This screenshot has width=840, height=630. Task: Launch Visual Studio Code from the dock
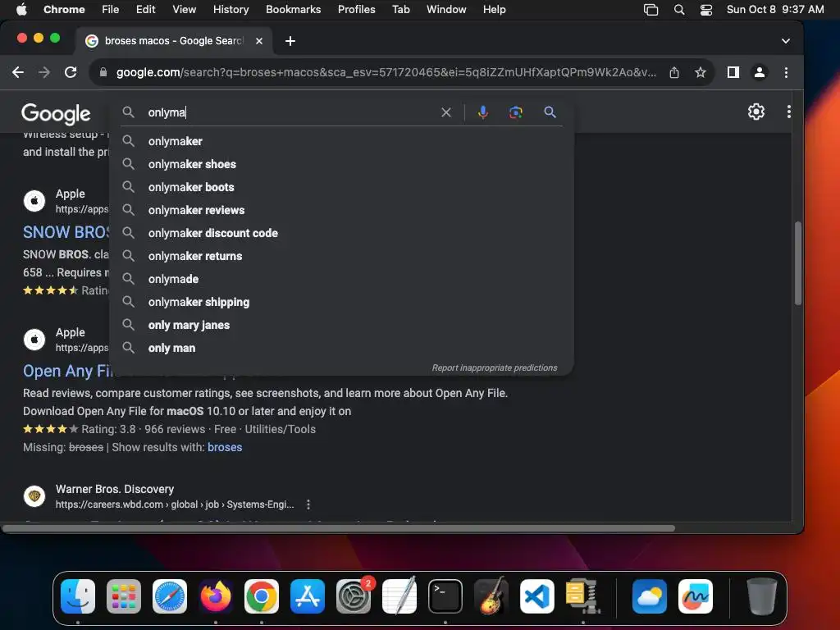tap(536, 596)
